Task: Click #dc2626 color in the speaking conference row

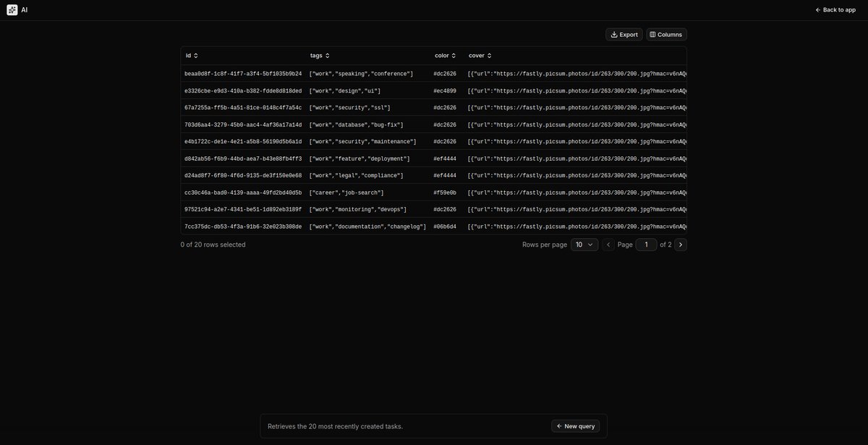Action: click(x=445, y=74)
